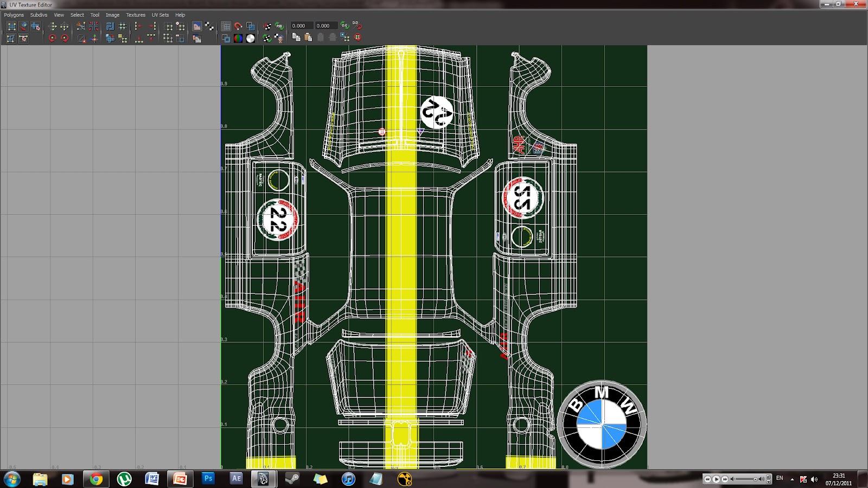Open the UV Sets menu
This screenshot has width=868, height=488.
tap(160, 15)
